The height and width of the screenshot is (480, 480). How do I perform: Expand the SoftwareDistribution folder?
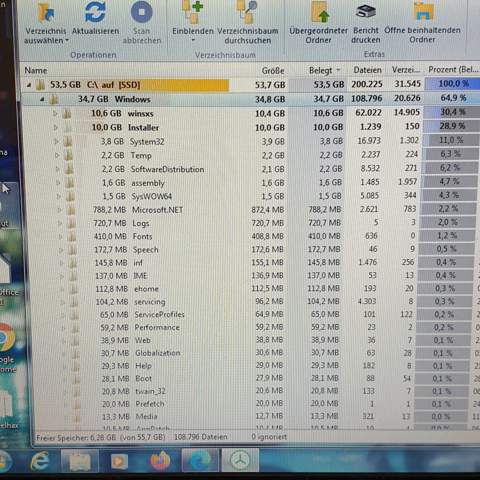(x=58, y=169)
